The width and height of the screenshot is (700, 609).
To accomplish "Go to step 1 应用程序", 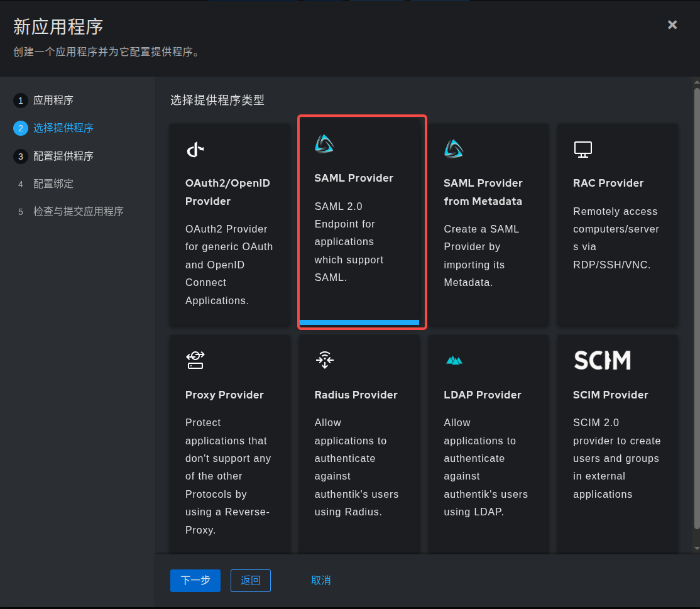I will click(x=43, y=101).
